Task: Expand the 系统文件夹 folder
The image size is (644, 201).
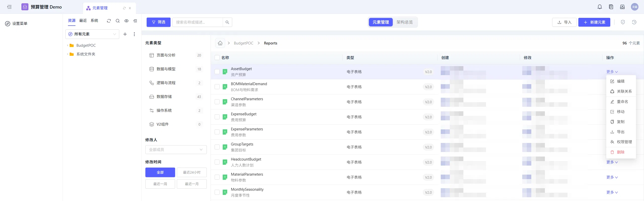Action: pos(68,54)
